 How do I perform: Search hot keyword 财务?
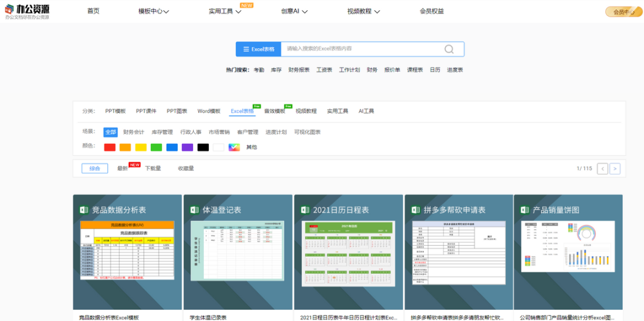[372, 70]
